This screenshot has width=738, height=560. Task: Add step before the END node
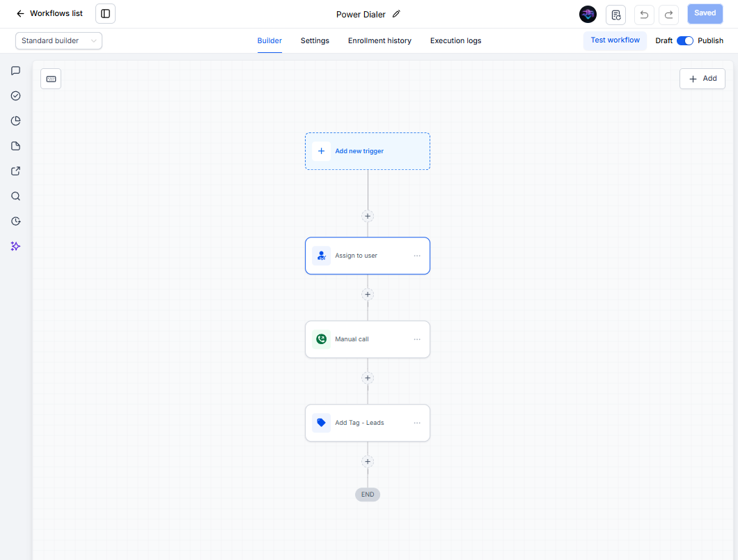(368, 462)
